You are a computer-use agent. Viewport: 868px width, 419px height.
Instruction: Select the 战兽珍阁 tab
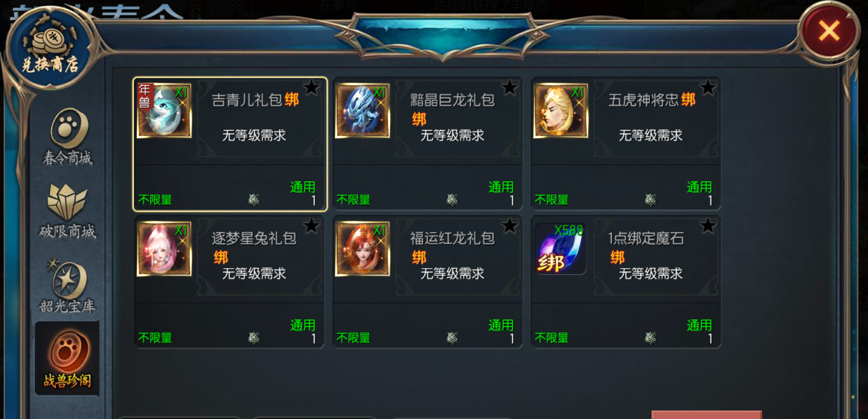[67, 358]
